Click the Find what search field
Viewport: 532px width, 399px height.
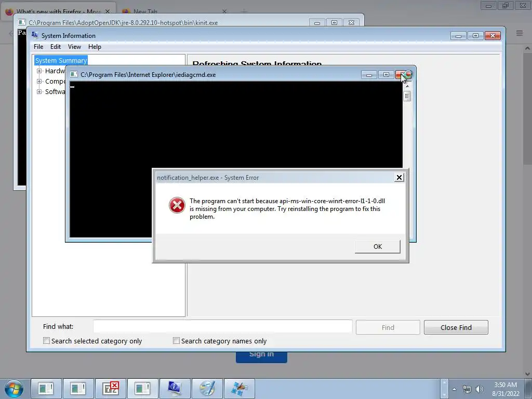click(x=222, y=327)
